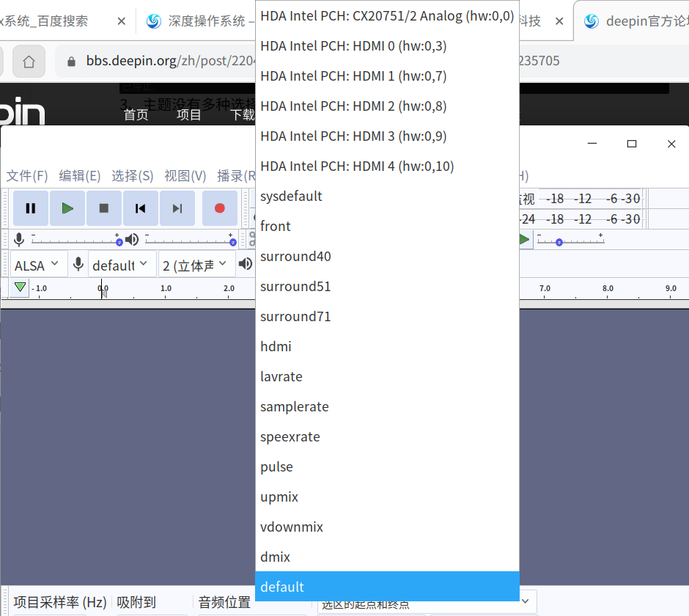Click 项目 link on deepin site
Screen dimensions: 689x616
[188, 114]
